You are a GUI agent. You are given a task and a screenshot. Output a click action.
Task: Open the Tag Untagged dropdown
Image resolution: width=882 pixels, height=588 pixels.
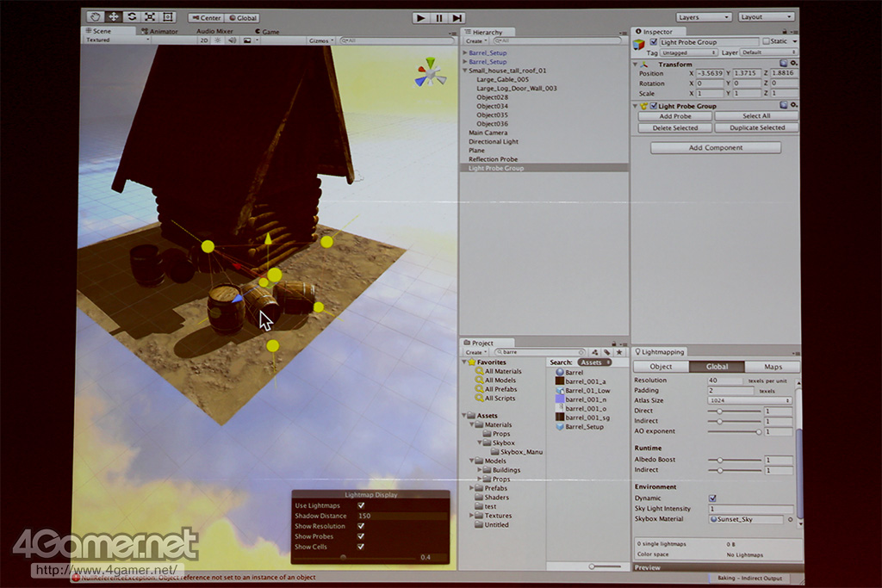[688, 53]
